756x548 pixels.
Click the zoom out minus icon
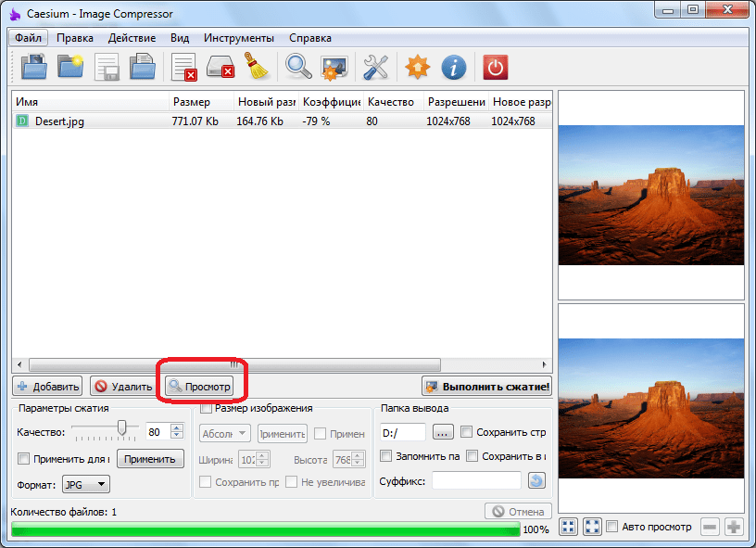click(710, 527)
